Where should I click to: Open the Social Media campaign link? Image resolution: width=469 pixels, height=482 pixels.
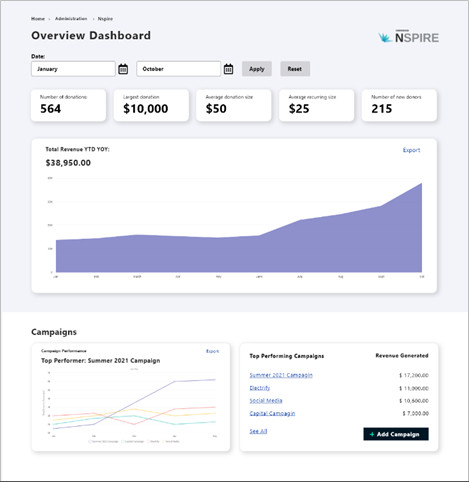266,400
